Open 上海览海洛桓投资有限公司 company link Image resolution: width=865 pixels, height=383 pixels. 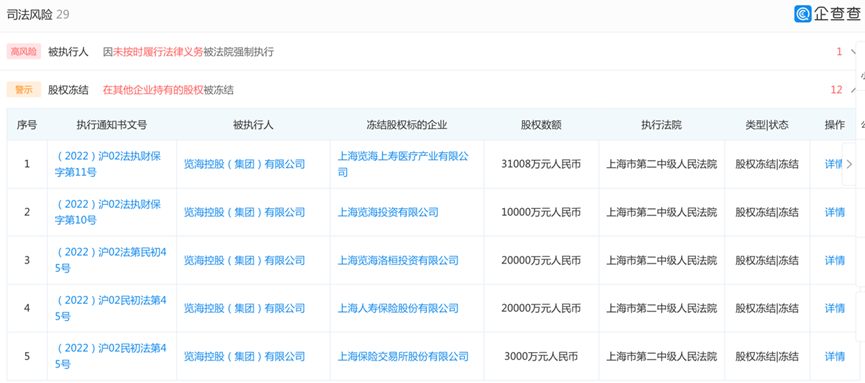click(x=398, y=260)
